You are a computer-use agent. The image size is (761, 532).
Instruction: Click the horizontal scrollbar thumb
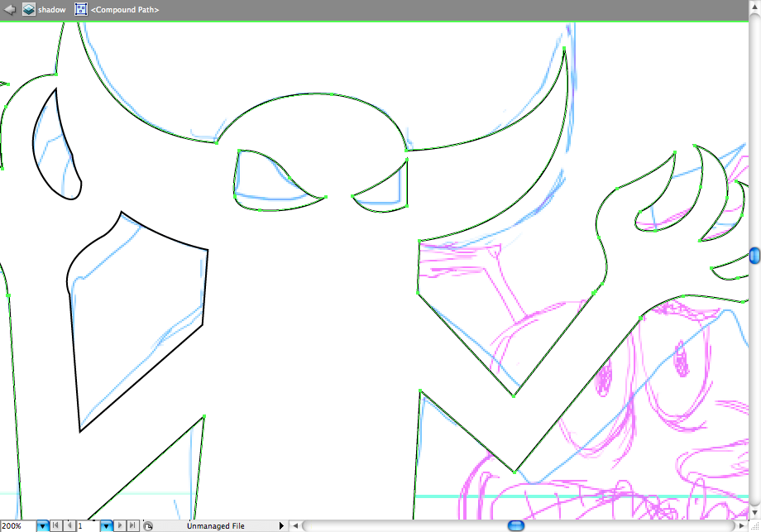click(516, 525)
